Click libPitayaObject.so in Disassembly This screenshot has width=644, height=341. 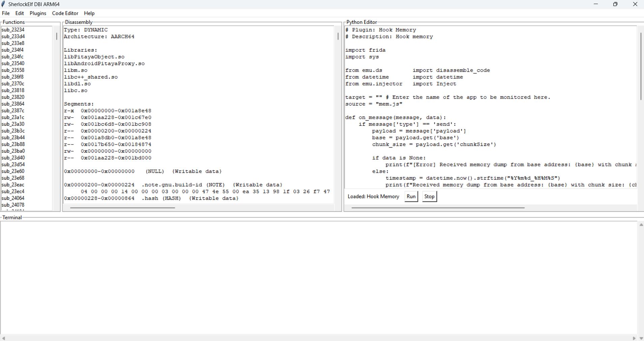(x=94, y=57)
